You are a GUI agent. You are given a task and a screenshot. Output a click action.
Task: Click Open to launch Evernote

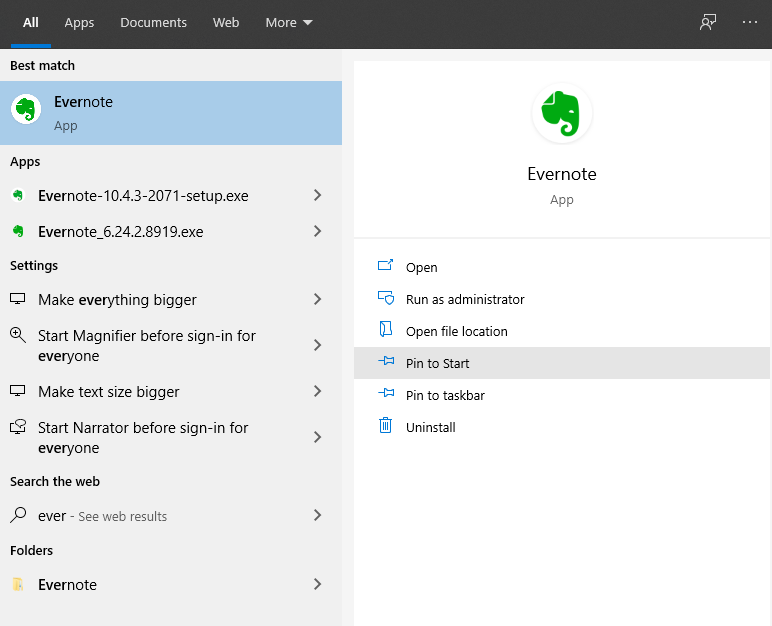click(421, 267)
